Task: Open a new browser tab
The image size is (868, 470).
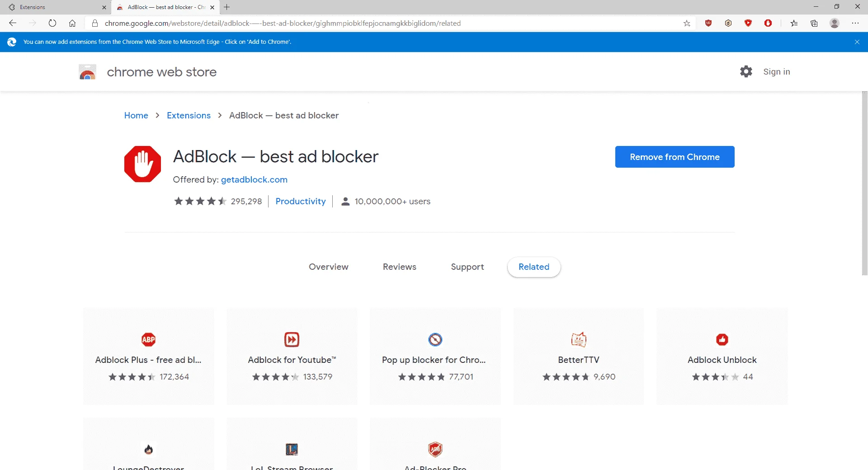Action: [x=227, y=7]
